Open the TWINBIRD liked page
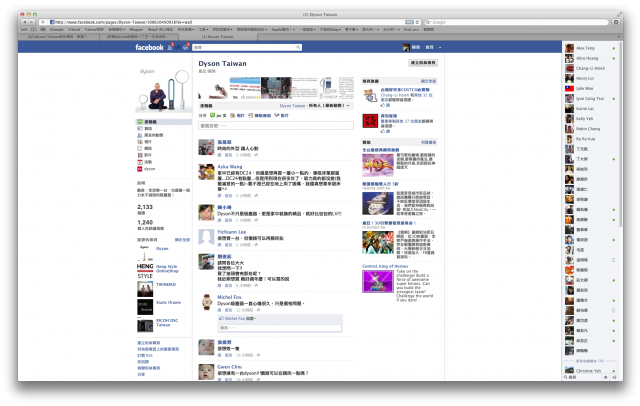640x406 pixels. (x=166, y=284)
